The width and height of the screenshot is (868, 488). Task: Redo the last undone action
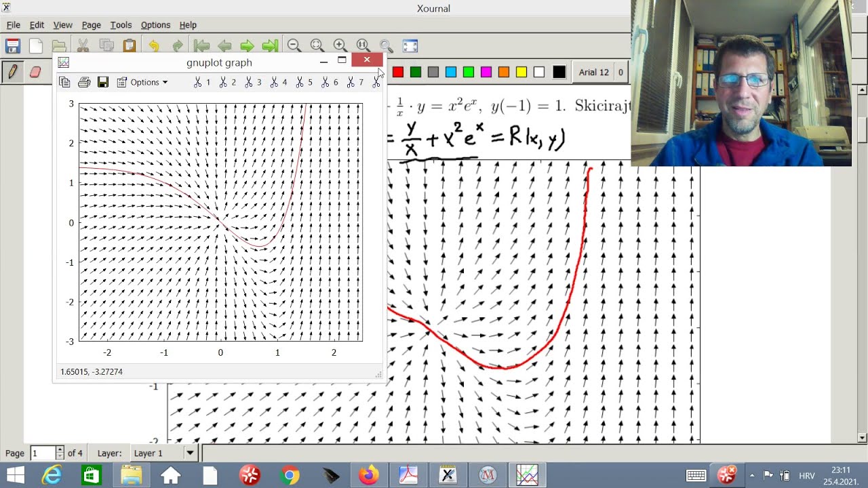[x=177, y=46]
